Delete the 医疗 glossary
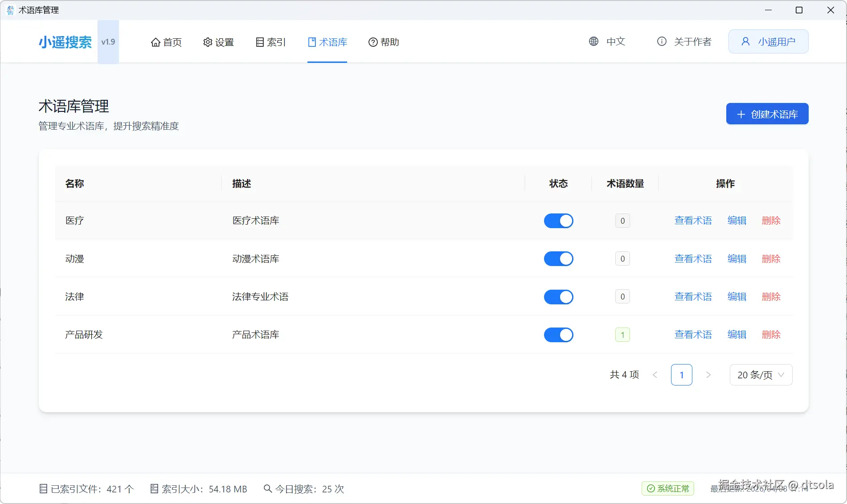This screenshot has height=504, width=847. coord(771,221)
